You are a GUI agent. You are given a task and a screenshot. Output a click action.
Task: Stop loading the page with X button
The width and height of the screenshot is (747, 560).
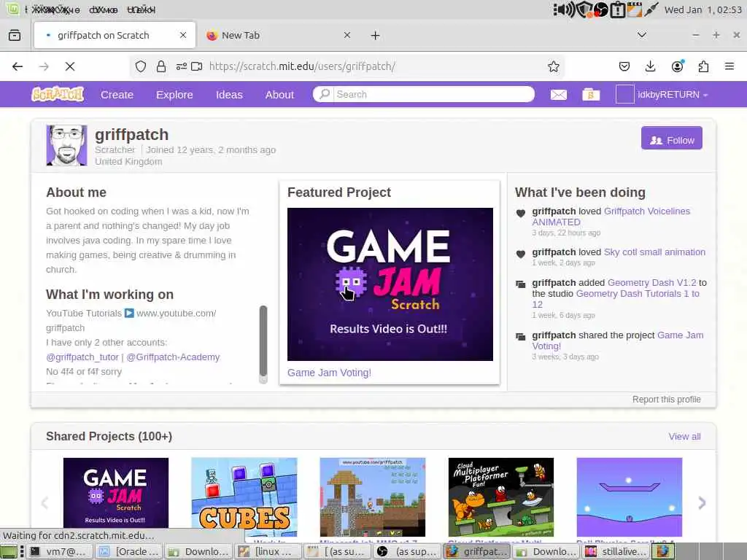[x=70, y=66]
